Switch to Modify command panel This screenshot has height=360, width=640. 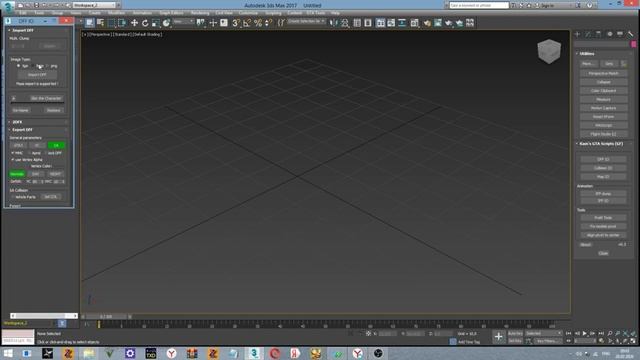(x=588, y=34)
